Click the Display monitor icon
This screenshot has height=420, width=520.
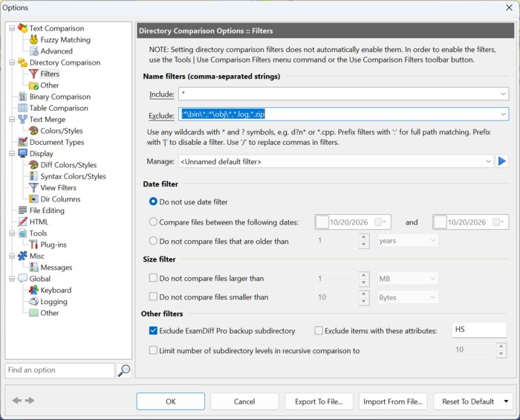pyautogui.click(x=22, y=153)
